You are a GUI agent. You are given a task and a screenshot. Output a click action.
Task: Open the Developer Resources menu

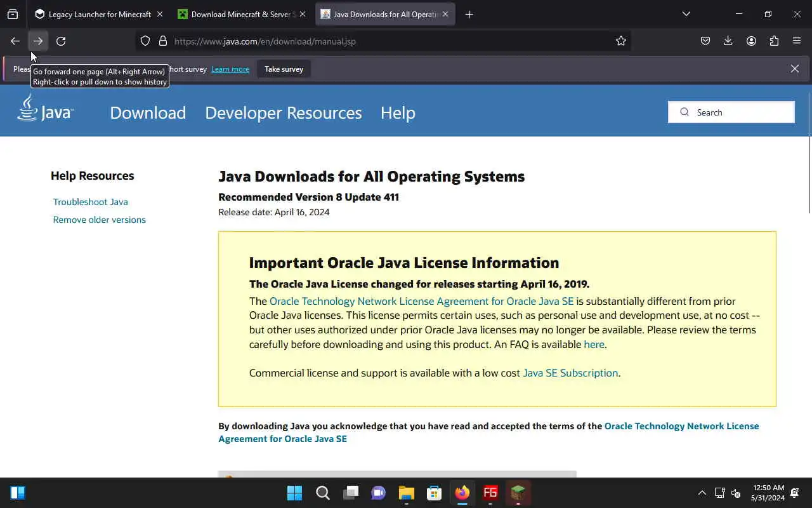coord(284,112)
